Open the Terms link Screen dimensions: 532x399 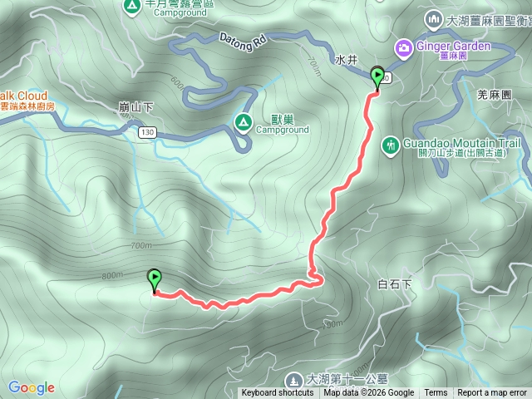436,393
